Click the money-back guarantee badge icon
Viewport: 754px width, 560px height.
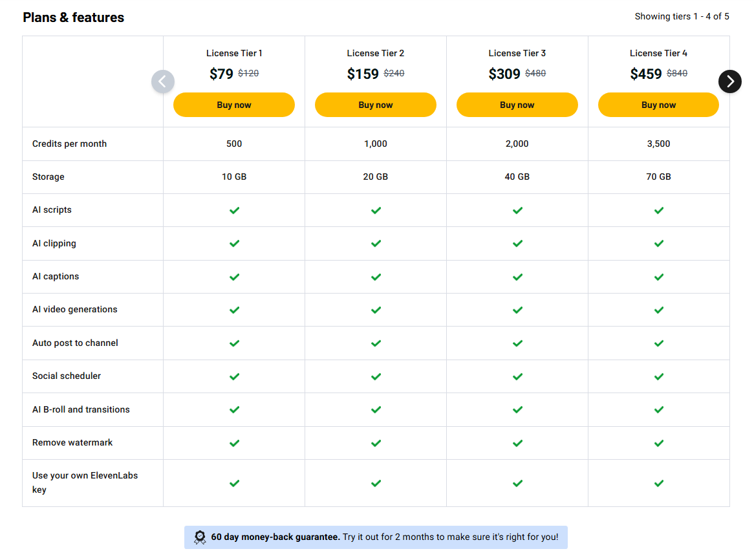click(x=200, y=537)
